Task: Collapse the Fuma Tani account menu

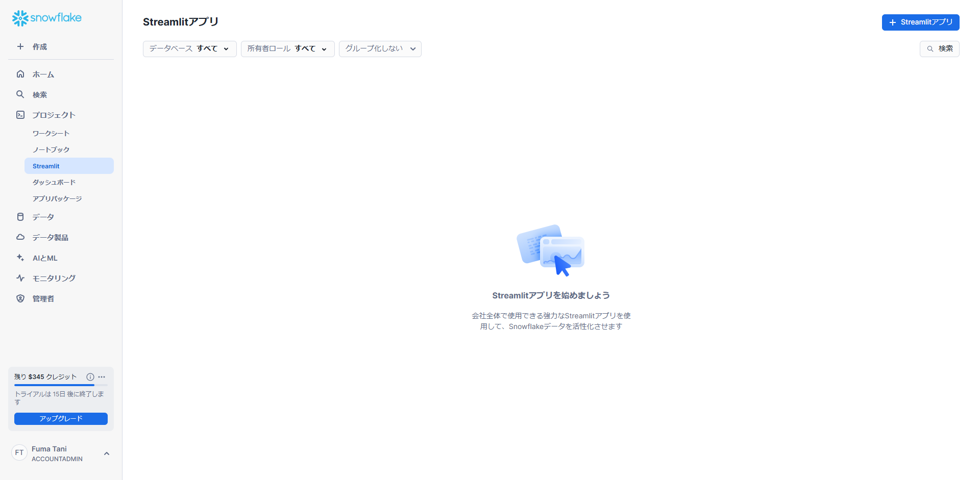Action: click(107, 453)
